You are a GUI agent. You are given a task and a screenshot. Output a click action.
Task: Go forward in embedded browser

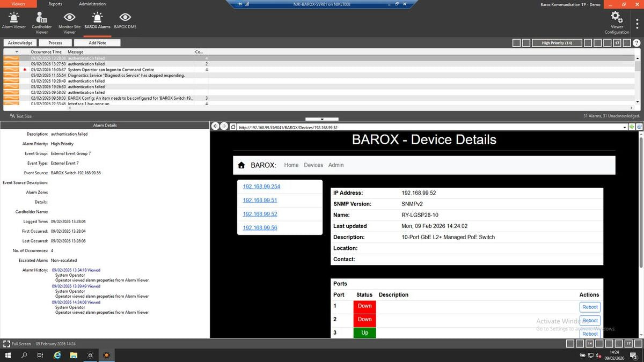pos(224,127)
